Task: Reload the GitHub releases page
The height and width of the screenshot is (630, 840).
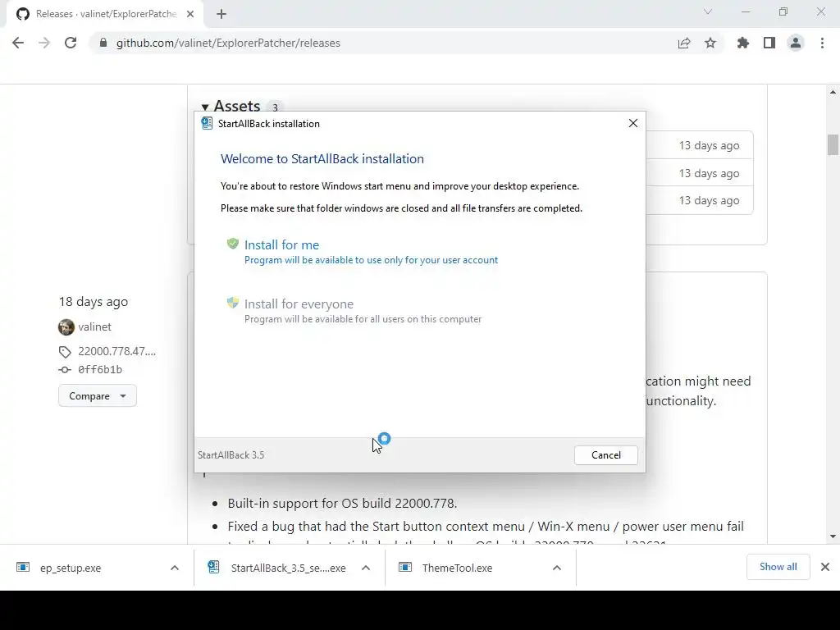Action: point(71,43)
